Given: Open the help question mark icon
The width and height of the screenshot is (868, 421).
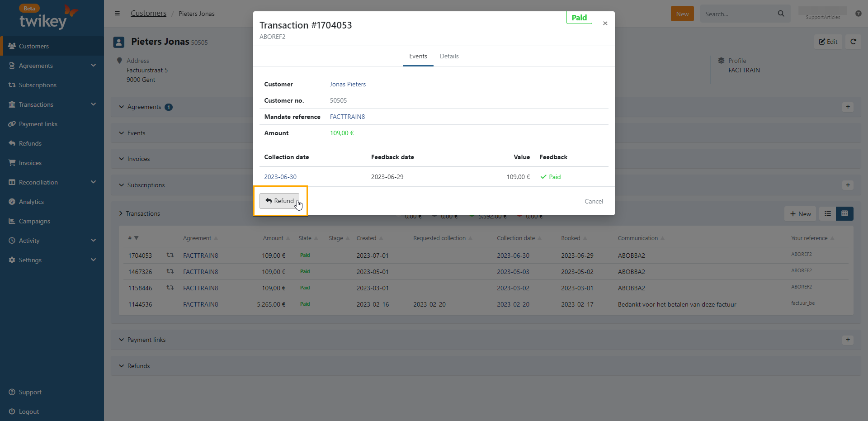Looking at the screenshot, I should pos(858,14).
